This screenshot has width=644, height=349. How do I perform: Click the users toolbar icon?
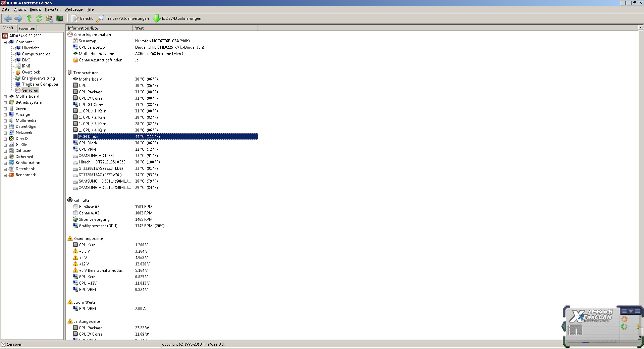(x=49, y=18)
